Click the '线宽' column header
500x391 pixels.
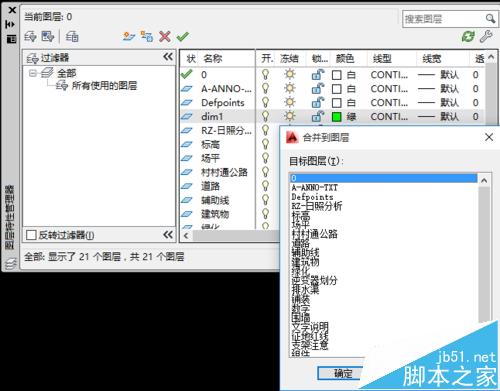click(x=432, y=59)
